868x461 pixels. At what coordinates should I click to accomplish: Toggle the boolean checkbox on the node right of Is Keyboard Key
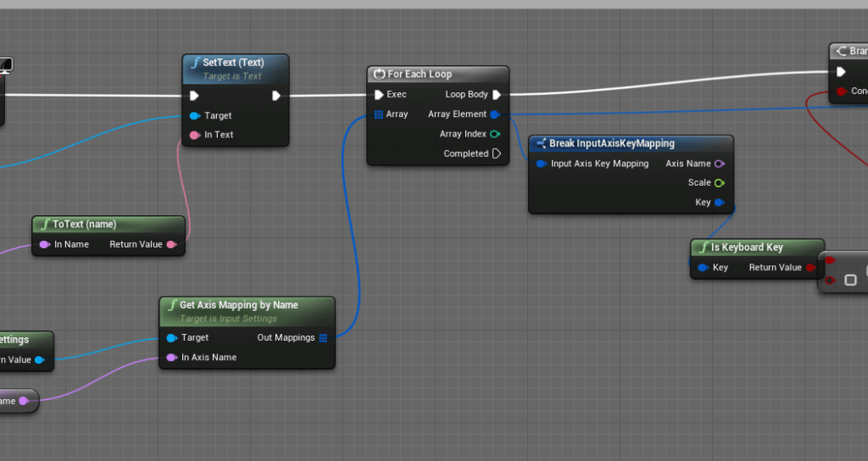point(849,280)
